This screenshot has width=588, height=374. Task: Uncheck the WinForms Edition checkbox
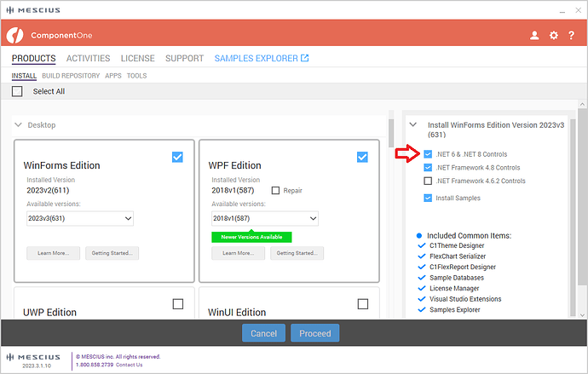(177, 157)
